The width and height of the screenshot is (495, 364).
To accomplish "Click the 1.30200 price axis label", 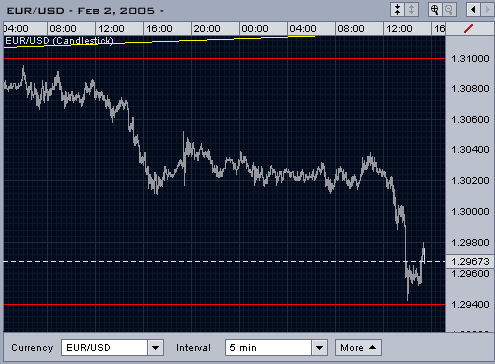I will tap(470, 180).
